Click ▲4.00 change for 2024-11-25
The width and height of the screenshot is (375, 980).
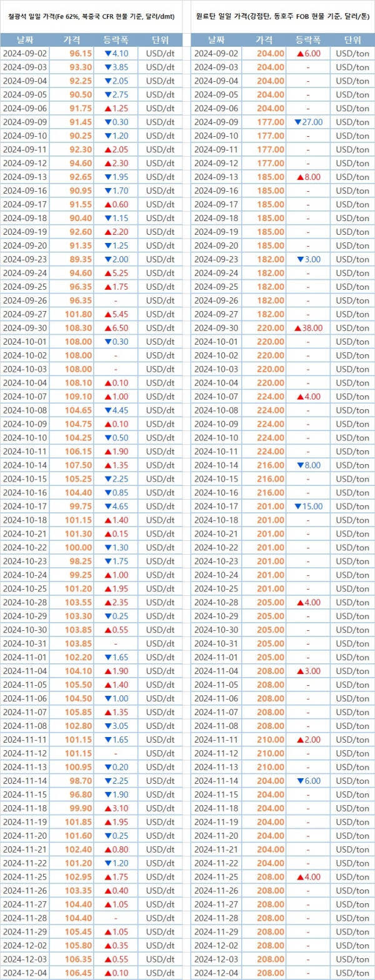(309, 878)
